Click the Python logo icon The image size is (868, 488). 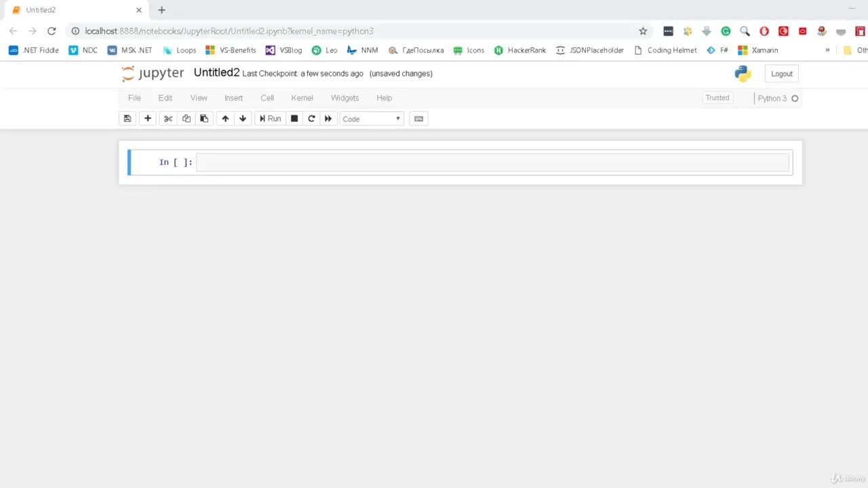(743, 74)
